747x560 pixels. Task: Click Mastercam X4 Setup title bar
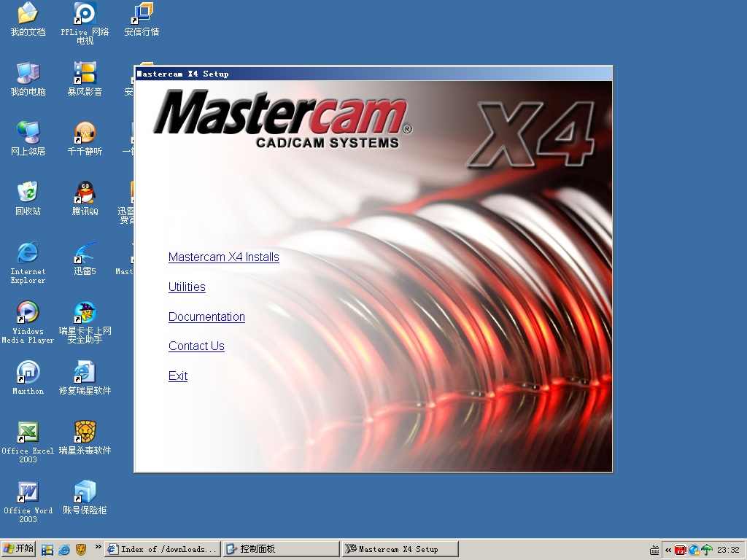tap(373, 74)
